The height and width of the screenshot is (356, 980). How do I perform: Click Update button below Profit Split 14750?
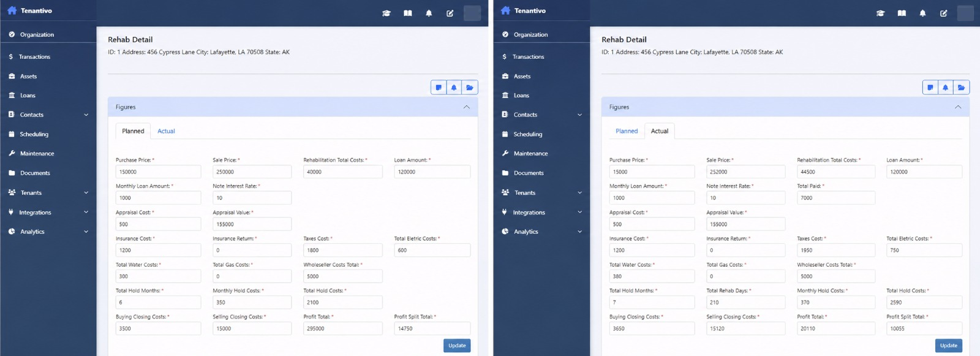click(x=457, y=346)
